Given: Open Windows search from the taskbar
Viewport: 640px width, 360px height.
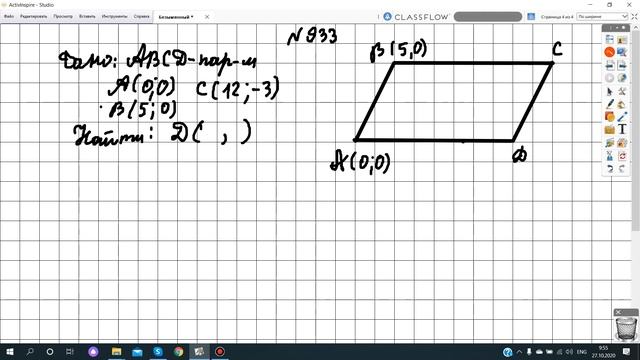Looking at the screenshot, I should [30, 352].
